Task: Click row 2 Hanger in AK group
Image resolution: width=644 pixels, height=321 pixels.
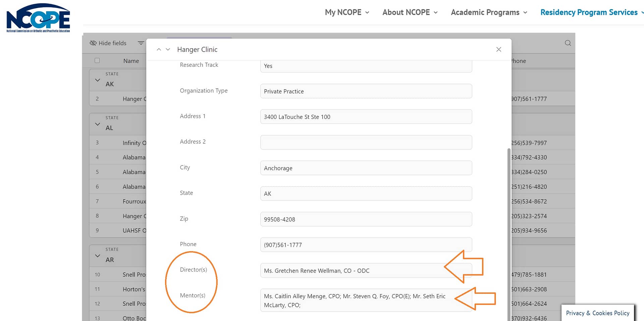Action: pyautogui.click(x=118, y=99)
